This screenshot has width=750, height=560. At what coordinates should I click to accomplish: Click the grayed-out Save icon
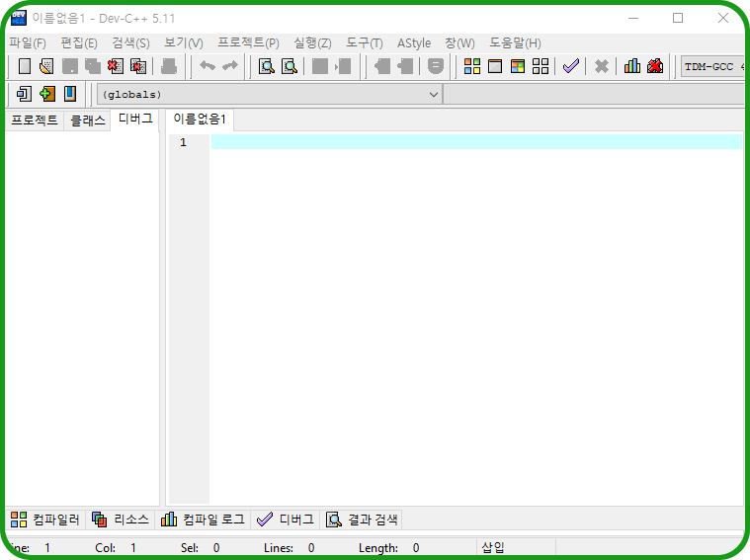[70, 66]
